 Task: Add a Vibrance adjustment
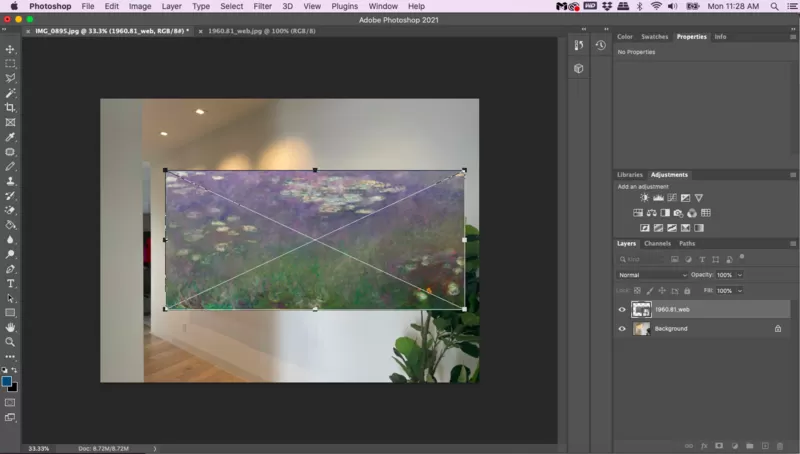coord(699,198)
